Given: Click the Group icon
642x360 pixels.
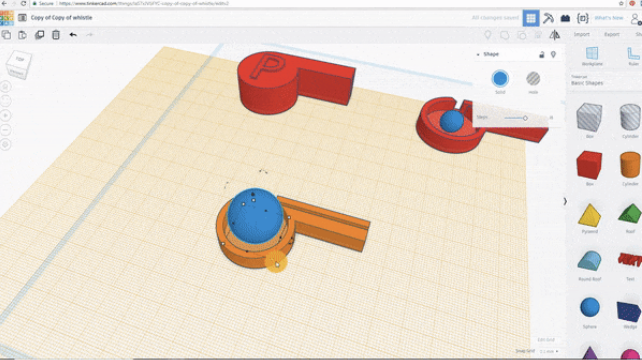Looking at the screenshot, I should [504, 35].
